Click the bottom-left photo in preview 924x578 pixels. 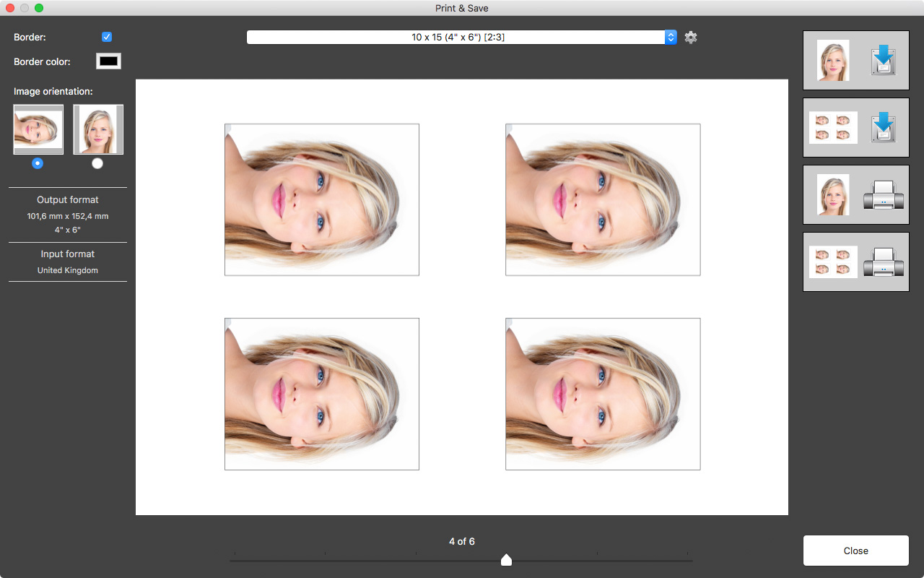coord(322,394)
